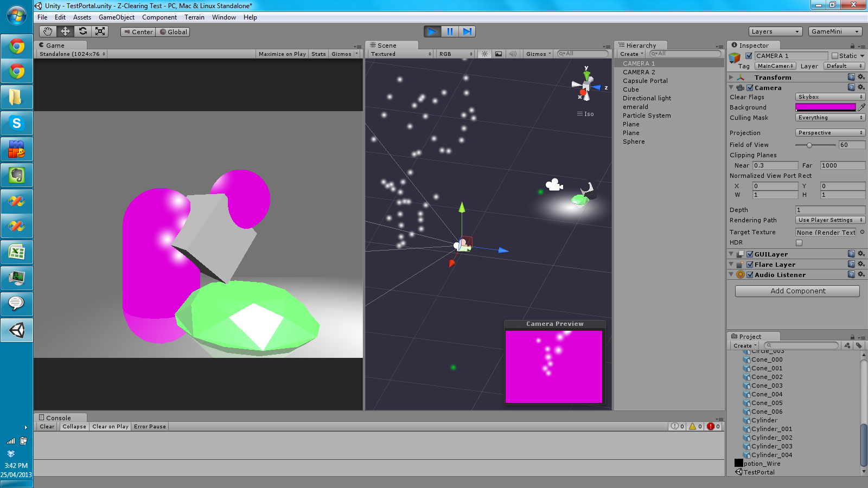This screenshot has height=488, width=868.
Task: Toggle Game view Stats
Action: [319, 54]
